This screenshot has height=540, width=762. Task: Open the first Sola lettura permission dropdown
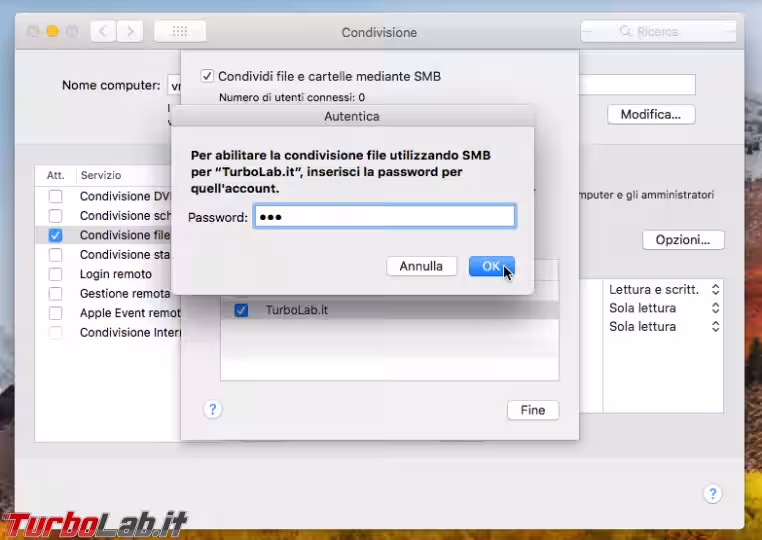click(x=664, y=308)
